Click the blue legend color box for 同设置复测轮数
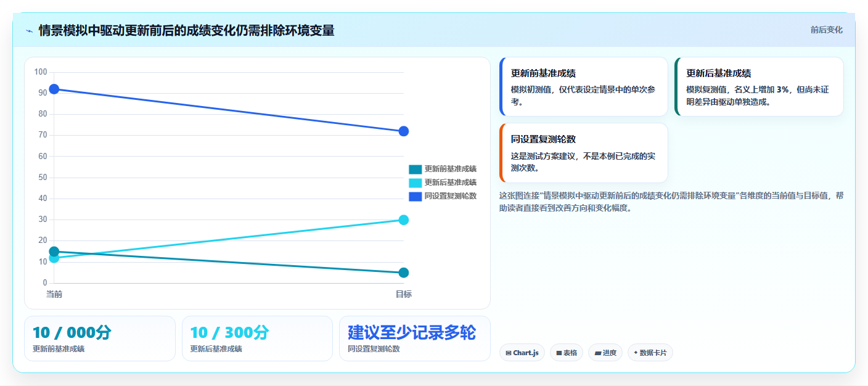The image size is (868, 386). [416, 196]
